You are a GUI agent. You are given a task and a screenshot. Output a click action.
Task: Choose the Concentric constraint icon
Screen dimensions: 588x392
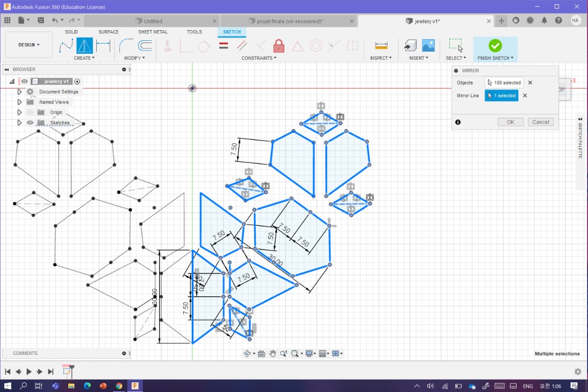pos(316,46)
